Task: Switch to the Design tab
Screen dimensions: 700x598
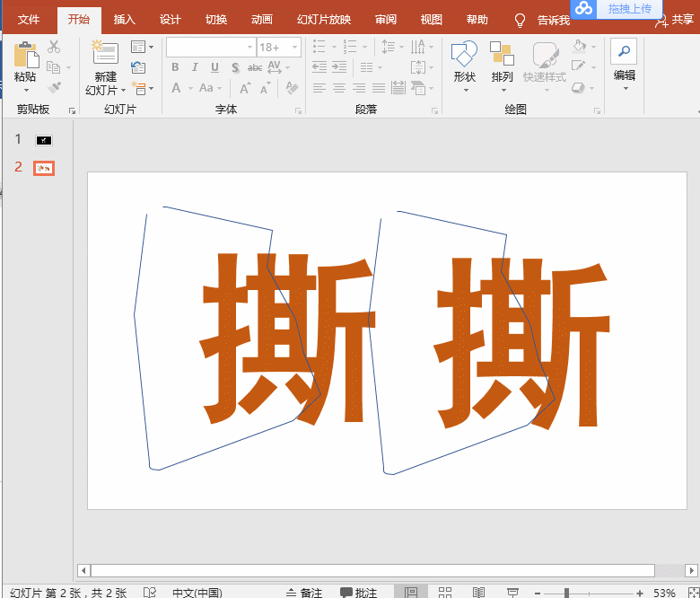Action: coord(171,20)
